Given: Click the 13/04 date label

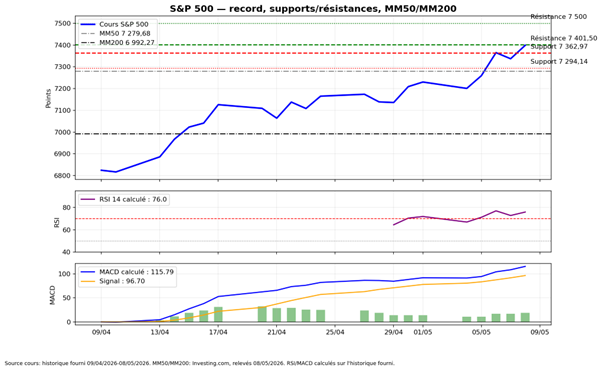Looking at the screenshot, I should 160,332.
